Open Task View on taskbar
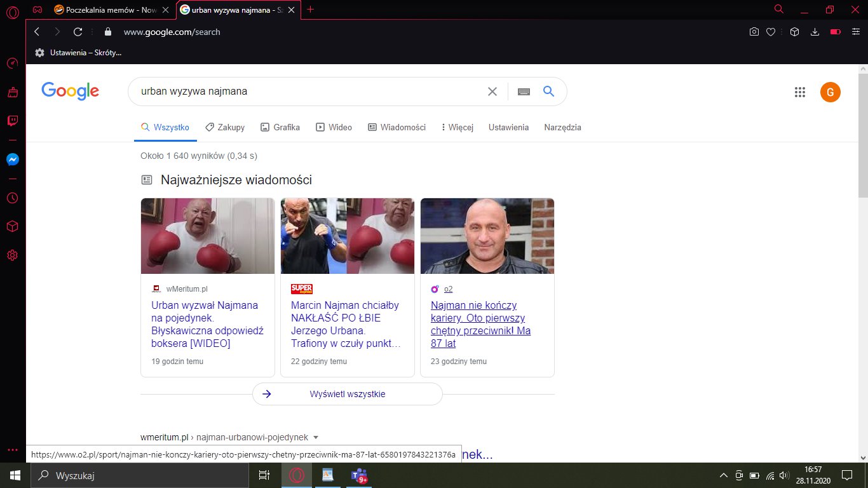 click(264, 475)
